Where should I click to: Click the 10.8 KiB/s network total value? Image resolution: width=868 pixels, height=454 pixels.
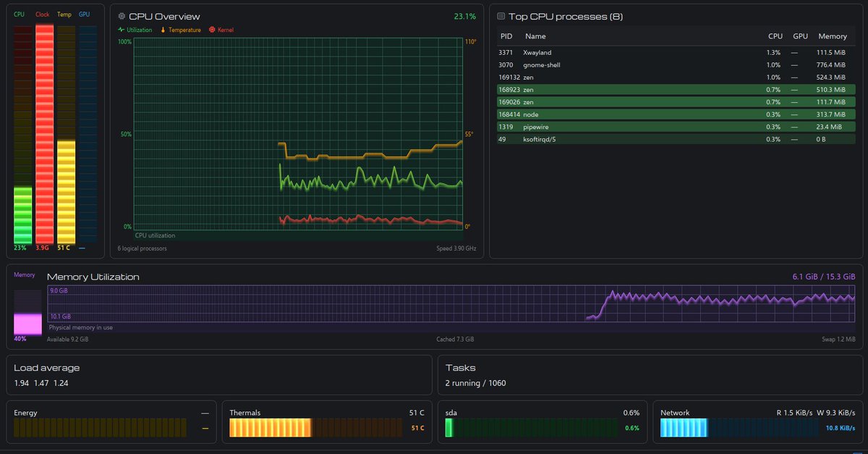(841, 428)
